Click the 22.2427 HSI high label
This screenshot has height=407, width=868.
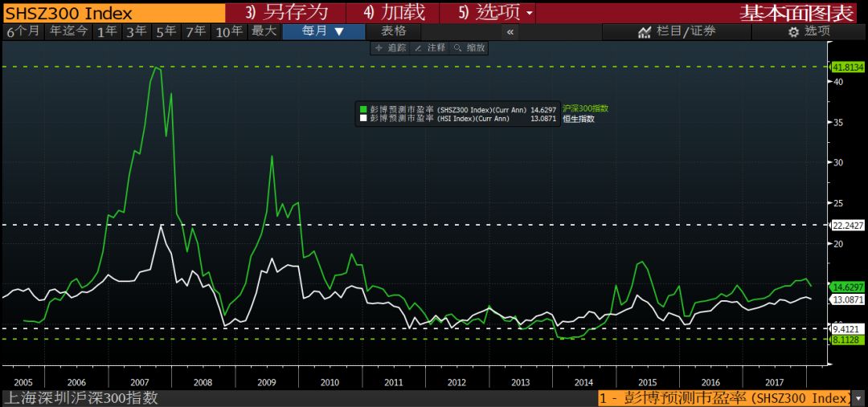tap(847, 225)
